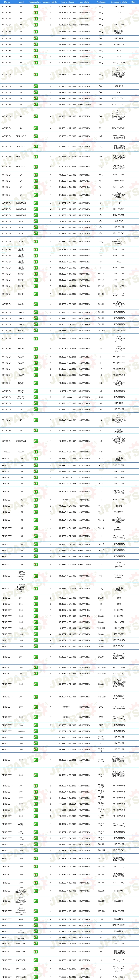Click fuel icon in Peugeot 405 15B body row

(x=36, y=919)
